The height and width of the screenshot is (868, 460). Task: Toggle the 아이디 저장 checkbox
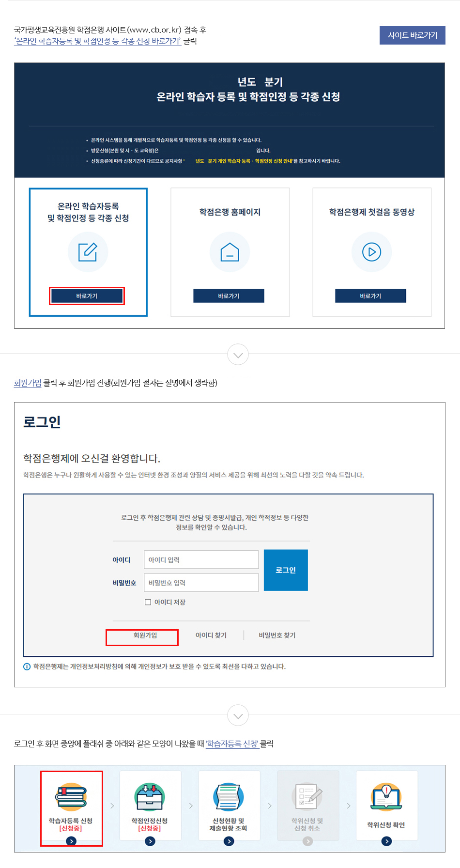click(x=148, y=602)
